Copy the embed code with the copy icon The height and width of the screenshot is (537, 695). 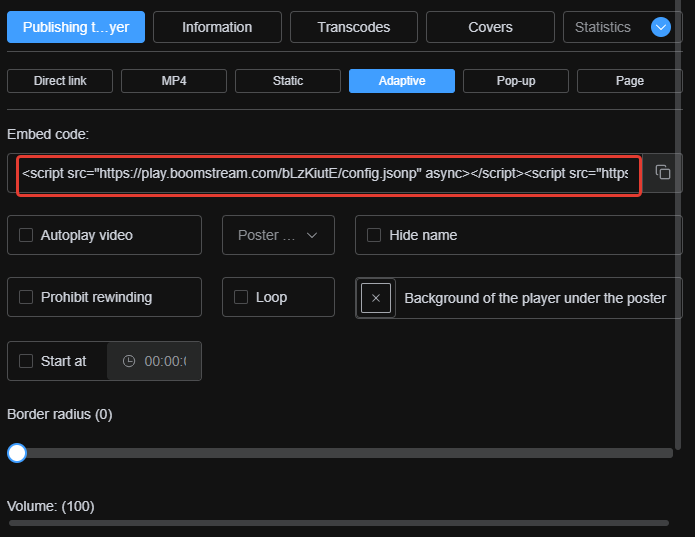click(x=663, y=172)
